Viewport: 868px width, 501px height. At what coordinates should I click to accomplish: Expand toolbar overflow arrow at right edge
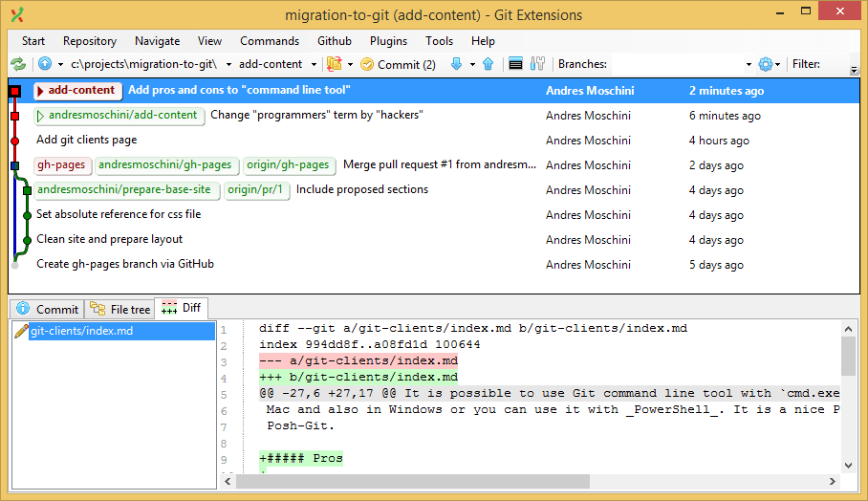(855, 70)
